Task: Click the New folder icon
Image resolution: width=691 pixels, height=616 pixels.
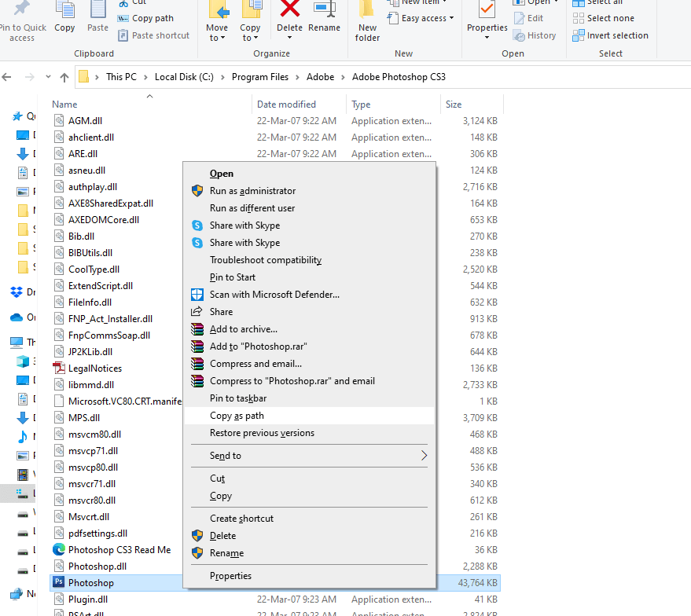Action: pos(367,11)
